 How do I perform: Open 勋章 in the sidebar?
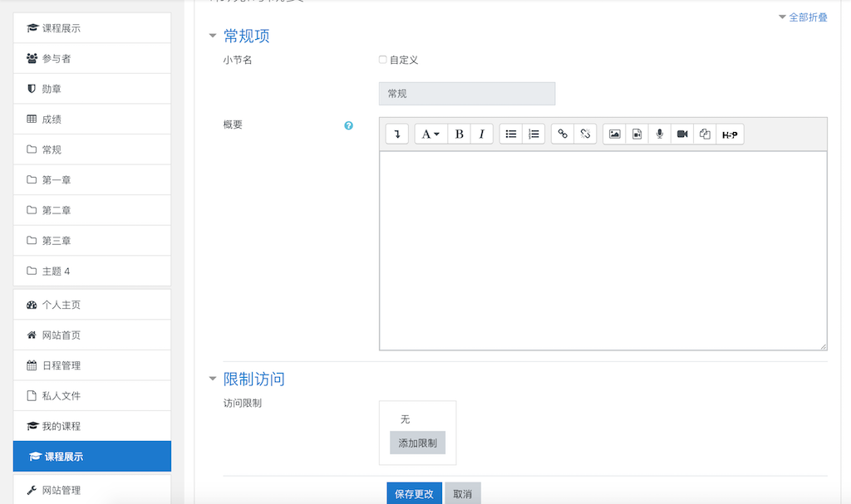[x=91, y=89]
